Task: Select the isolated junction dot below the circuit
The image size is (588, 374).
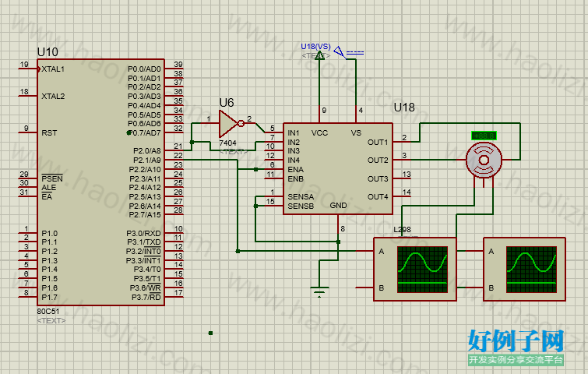Action: [210, 333]
